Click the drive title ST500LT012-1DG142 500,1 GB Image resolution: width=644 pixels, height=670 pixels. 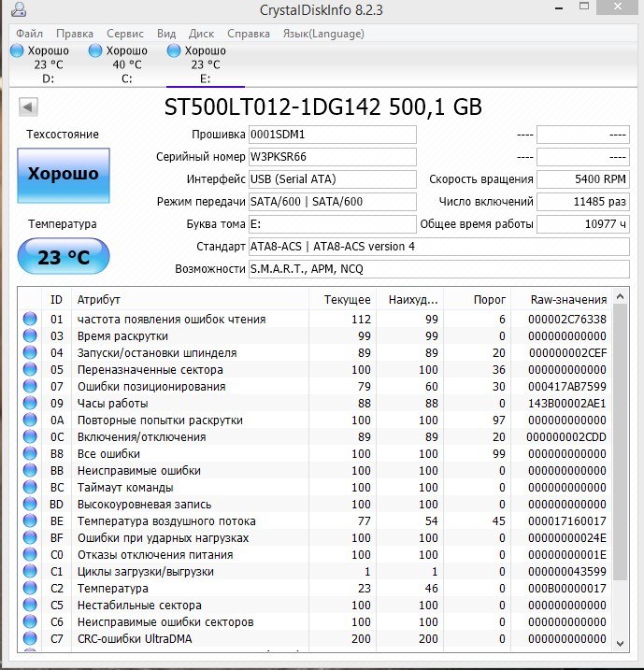323,107
